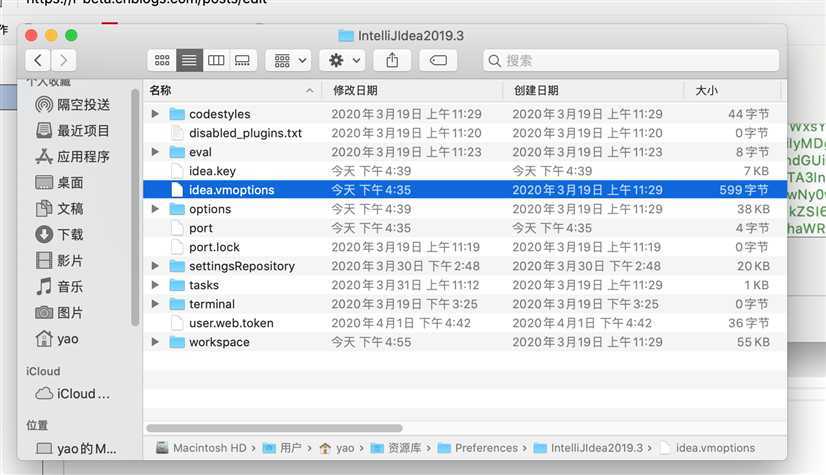Switch Finder to list view
Viewport: 826px width, 475px height.
tap(189, 61)
